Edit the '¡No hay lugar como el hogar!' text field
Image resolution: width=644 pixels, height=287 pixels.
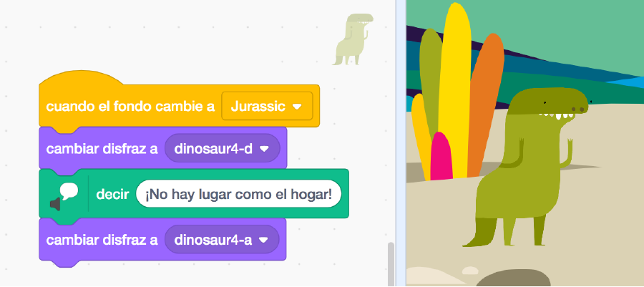[x=238, y=194]
